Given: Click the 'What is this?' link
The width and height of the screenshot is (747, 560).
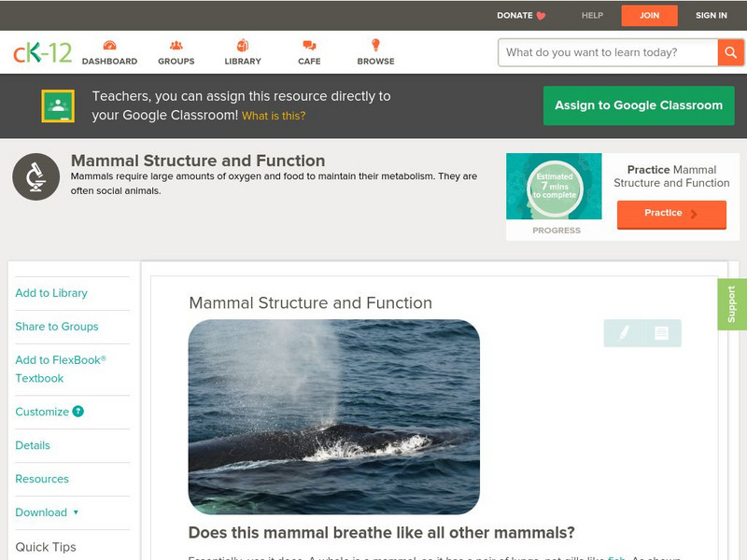Looking at the screenshot, I should click(274, 116).
